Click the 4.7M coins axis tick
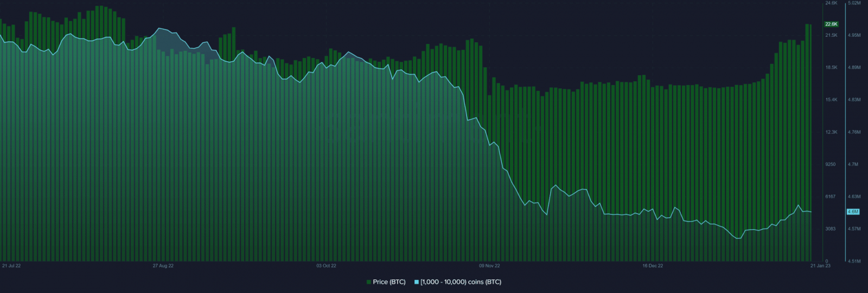 pyautogui.click(x=853, y=164)
